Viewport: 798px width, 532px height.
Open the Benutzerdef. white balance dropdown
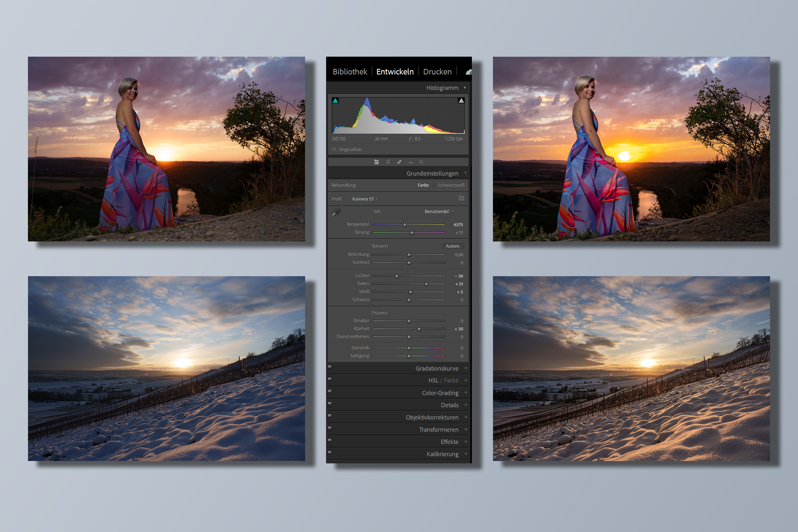pyautogui.click(x=439, y=211)
